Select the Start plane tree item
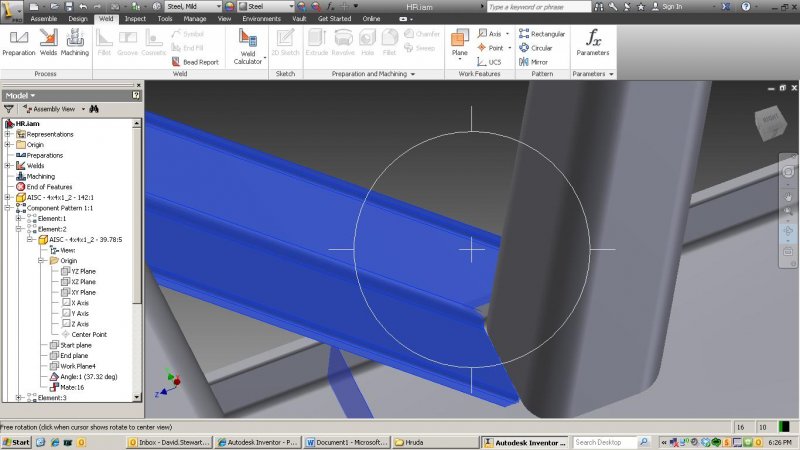Screen dimensions: 800x450 [x=70, y=345]
